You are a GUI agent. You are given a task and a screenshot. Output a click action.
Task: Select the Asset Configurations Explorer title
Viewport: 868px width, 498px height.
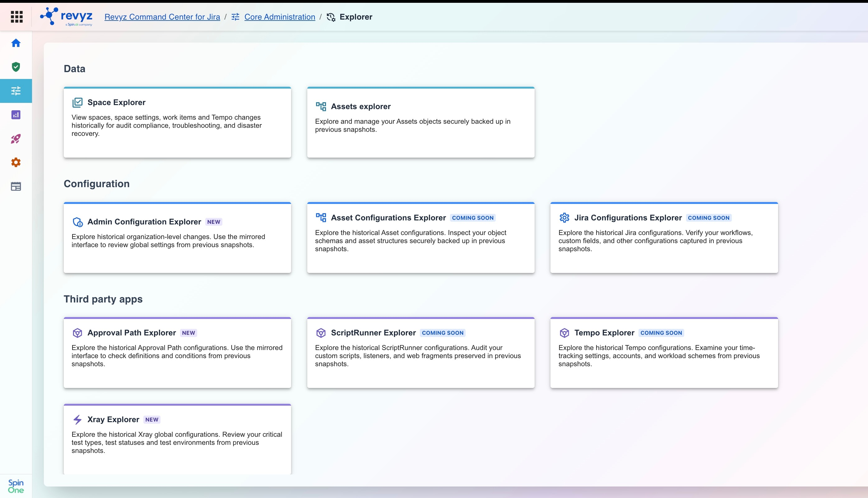[388, 218]
